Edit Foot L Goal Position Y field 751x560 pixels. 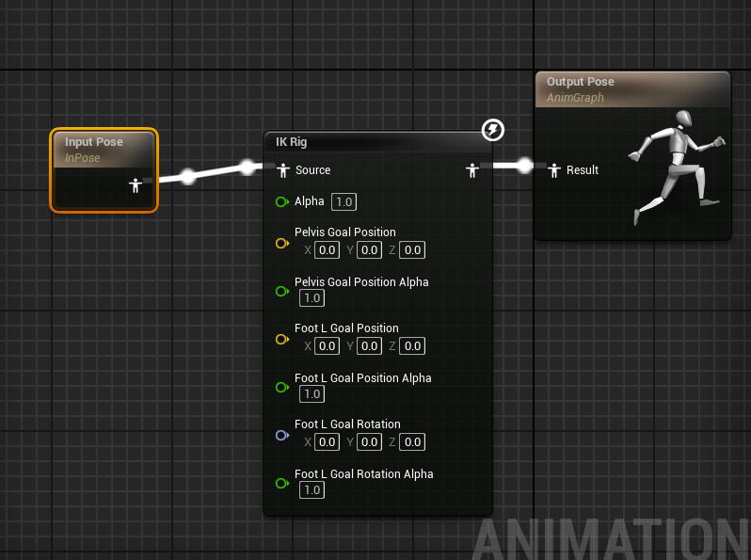point(369,345)
